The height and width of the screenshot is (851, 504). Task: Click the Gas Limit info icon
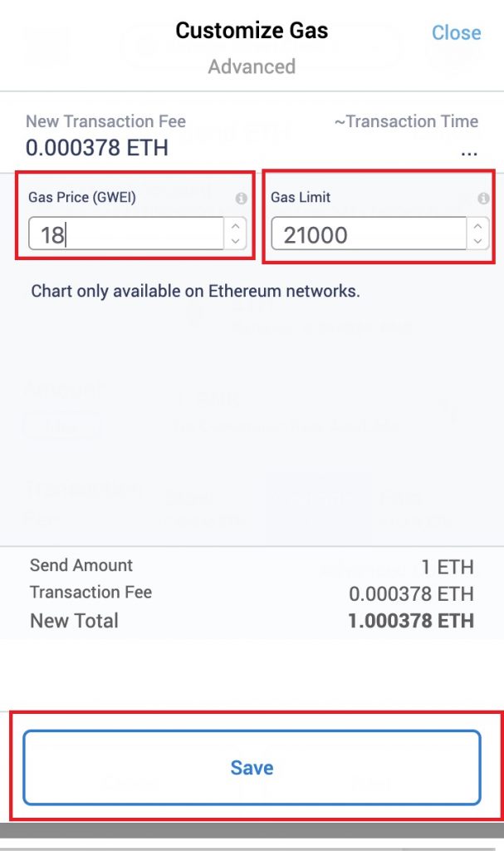click(483, 199)
